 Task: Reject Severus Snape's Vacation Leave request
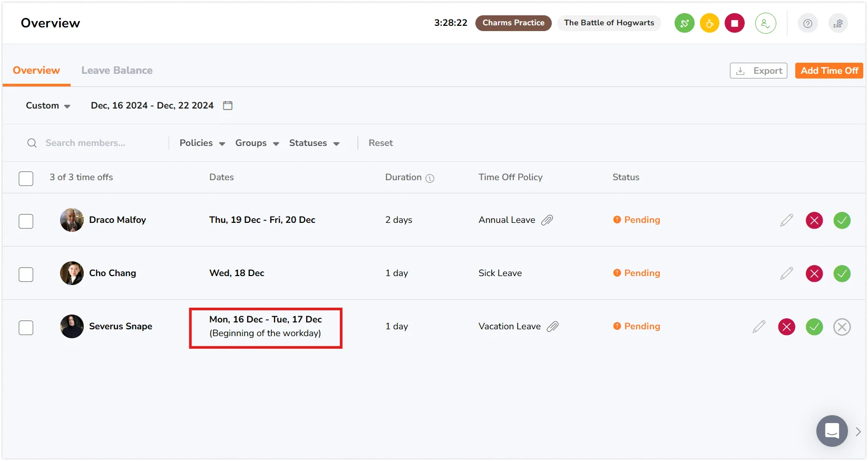[x=786, y=327]
